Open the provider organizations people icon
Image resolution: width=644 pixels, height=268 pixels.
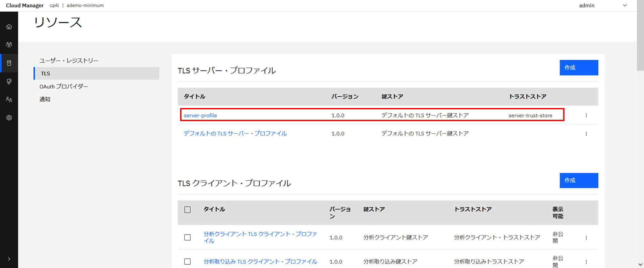[x=9, y=45]
